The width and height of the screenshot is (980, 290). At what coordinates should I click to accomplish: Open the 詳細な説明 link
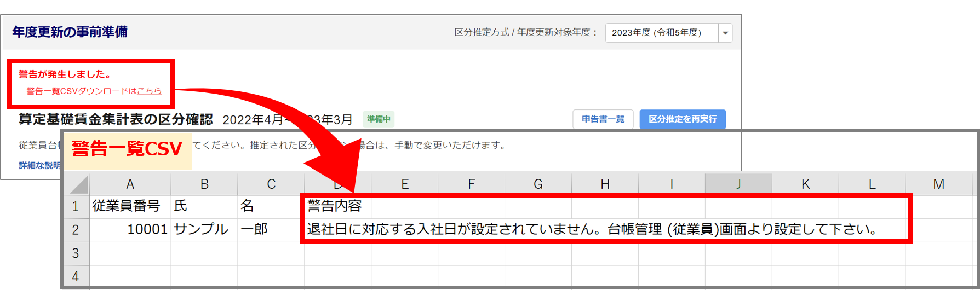[x=39, y=165]
